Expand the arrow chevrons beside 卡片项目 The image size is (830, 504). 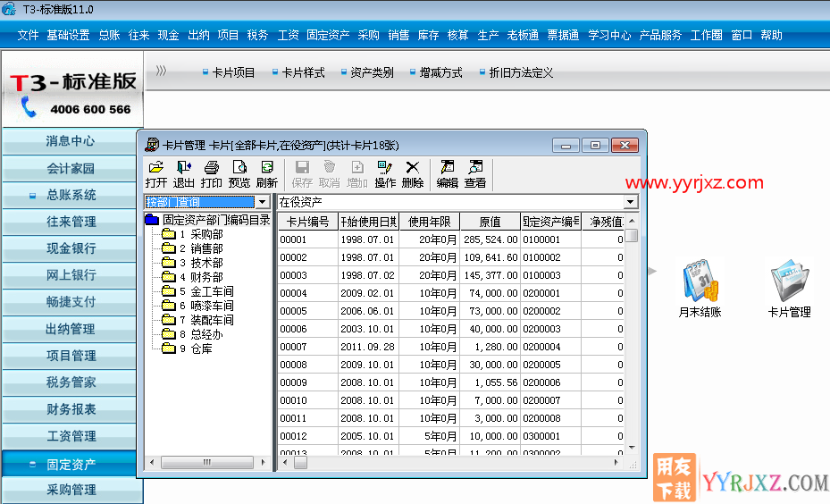click(x=162, y=71)
